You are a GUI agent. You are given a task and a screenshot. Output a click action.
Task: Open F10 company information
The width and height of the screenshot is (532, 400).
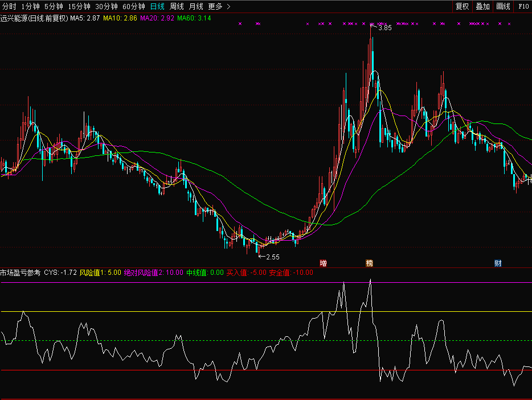point(523,6)
